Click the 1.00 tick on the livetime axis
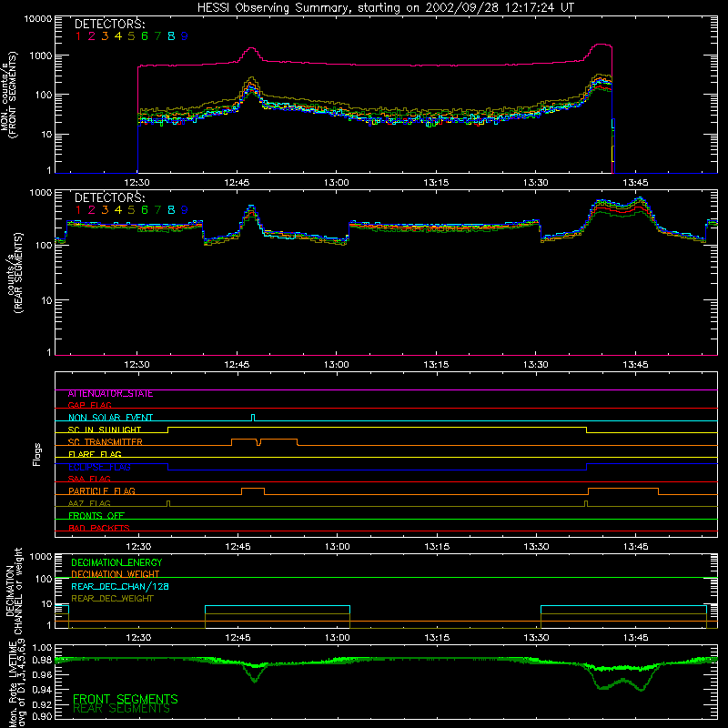The image size is (728, 728). click(x=43, y=648)
